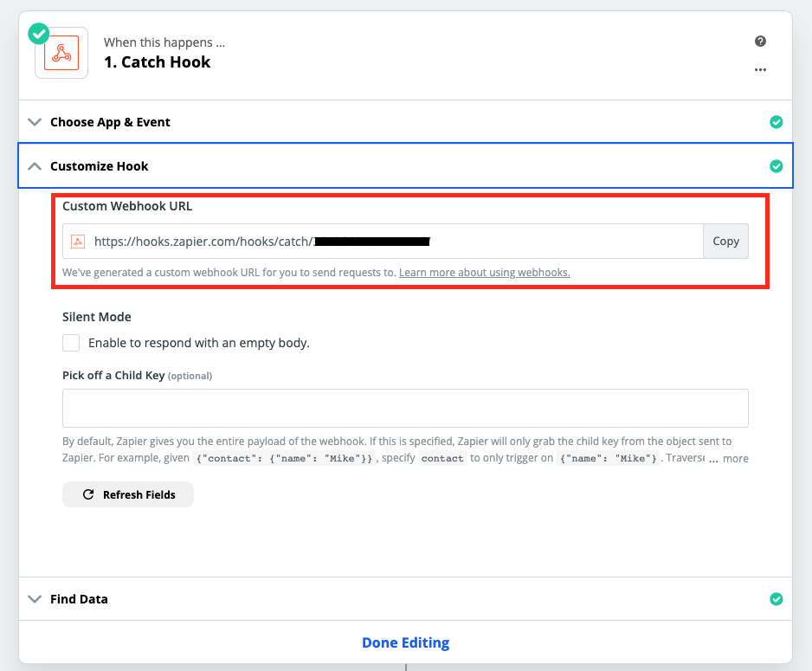Click Done Editing
The height and width of the screenshot is (671, 812).
tap(405, 642)
